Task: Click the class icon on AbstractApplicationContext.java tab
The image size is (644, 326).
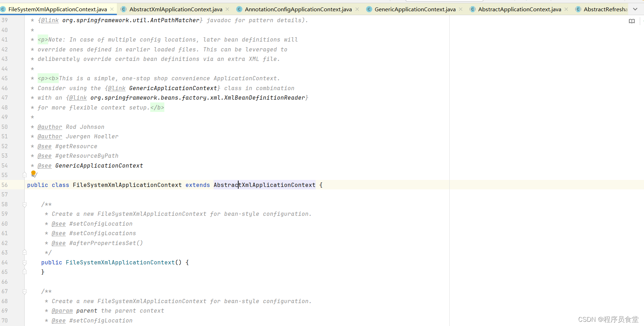Action: 472,9
